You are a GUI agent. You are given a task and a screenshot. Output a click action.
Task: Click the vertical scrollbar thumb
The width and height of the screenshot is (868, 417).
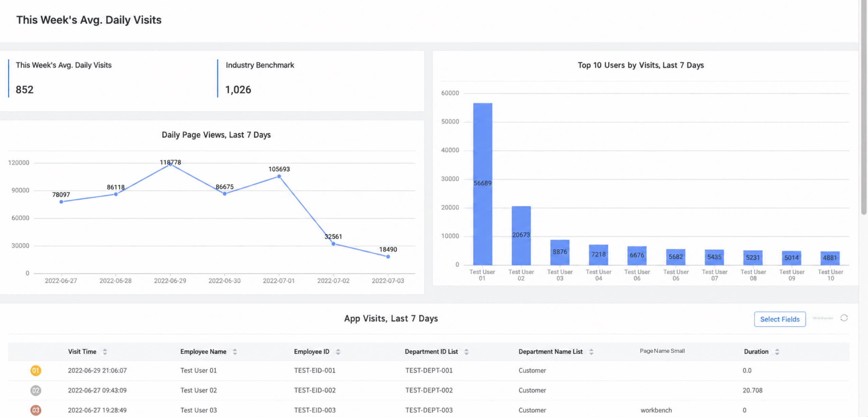[x=864, y=107]
